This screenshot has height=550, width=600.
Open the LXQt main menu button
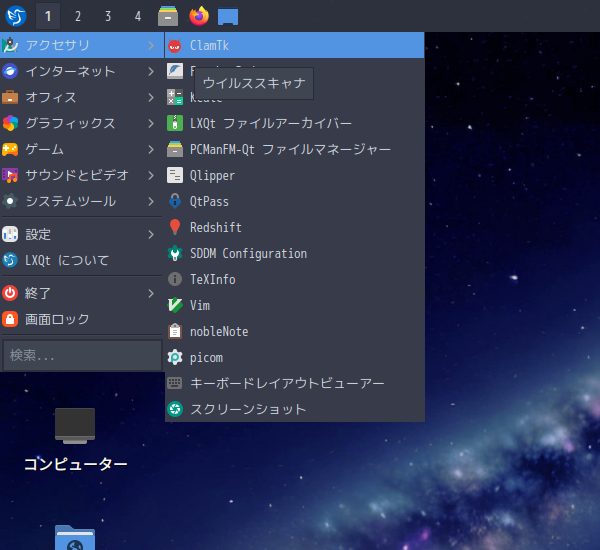pos(16,16)
